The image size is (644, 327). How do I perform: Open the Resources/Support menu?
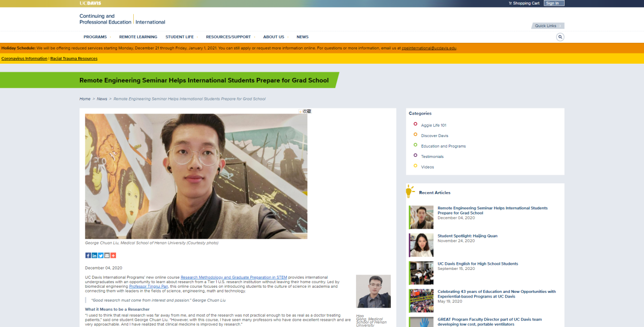coord(228,37)
